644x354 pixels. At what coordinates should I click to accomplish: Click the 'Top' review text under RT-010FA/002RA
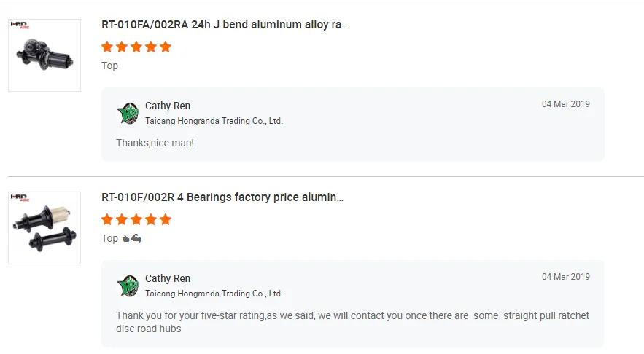(109, 66)
